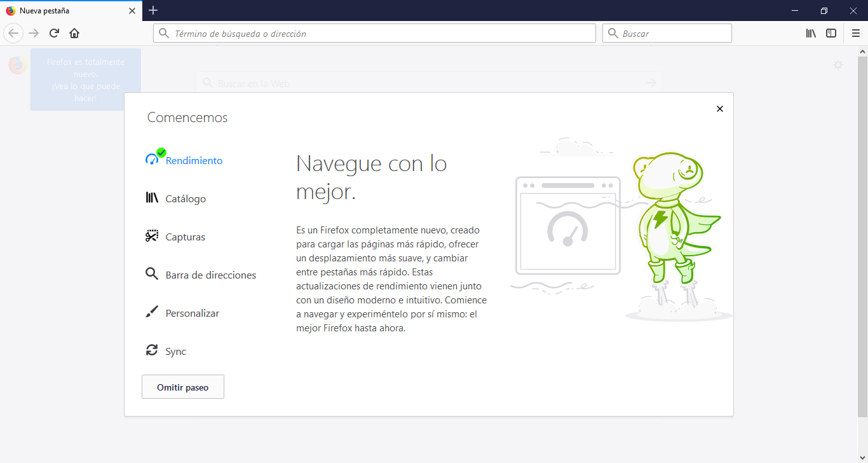This screenshot has height=463, width=868.
Task: Show the sidebars toolbar icon
Action: pos(831,33)
